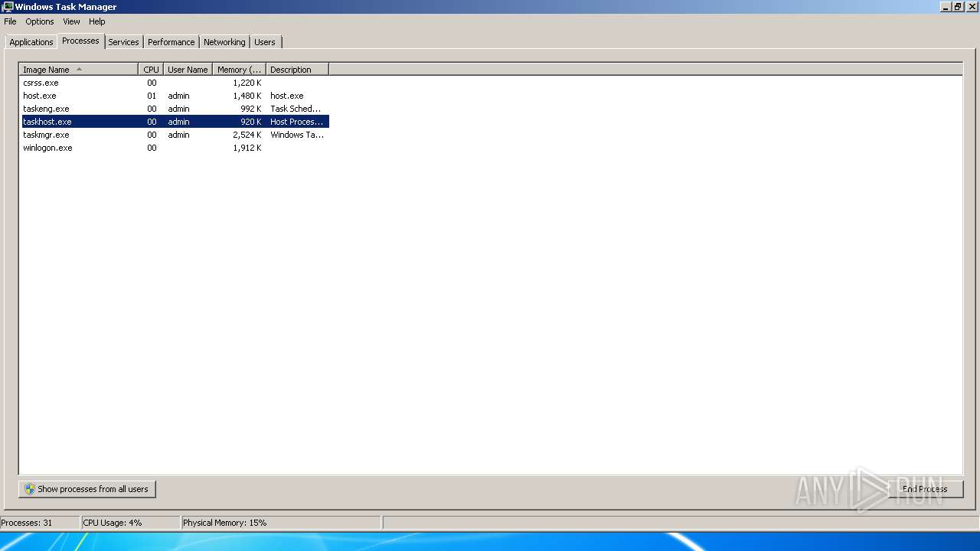Sort by Image Name column header
The width and height of the screenshot is (980, 551).
pos(79,70)
